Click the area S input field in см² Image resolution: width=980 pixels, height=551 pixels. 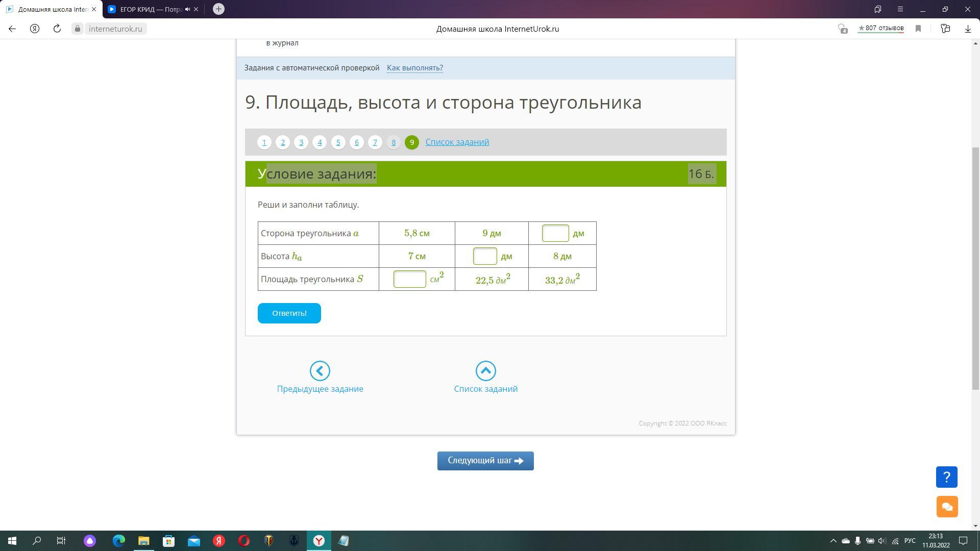[409, 279]
